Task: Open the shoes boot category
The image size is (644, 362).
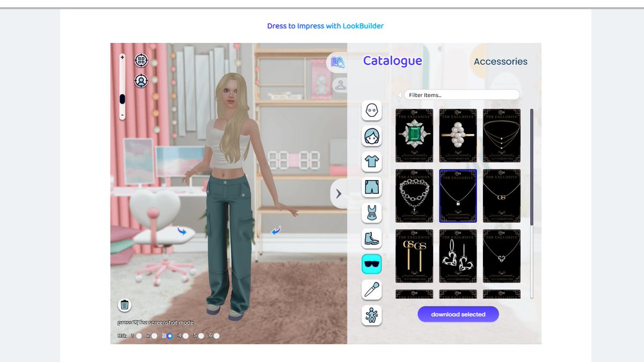Action: (371, 239)
